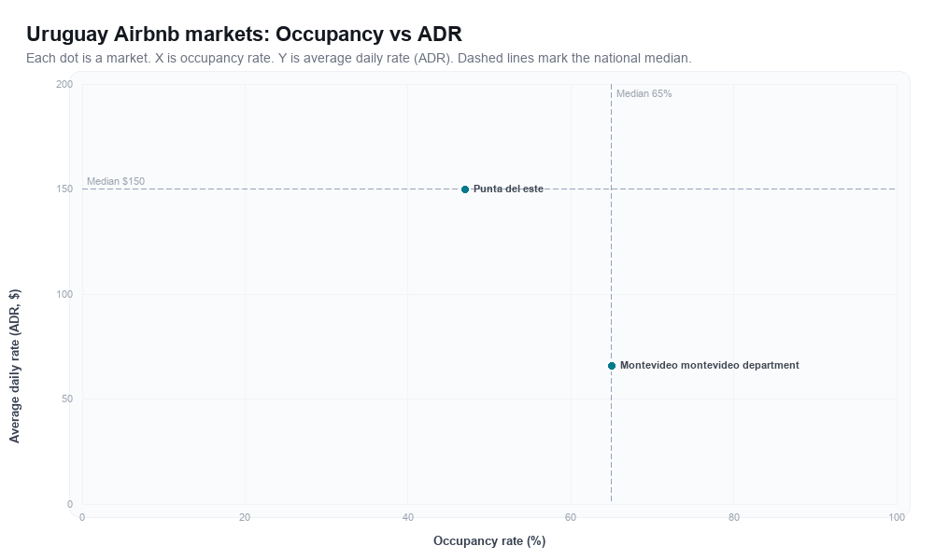This screenshot has height=560, width=934.
Task: Select the 'Montevideo montevideo department' label
Action: [710, 365]
